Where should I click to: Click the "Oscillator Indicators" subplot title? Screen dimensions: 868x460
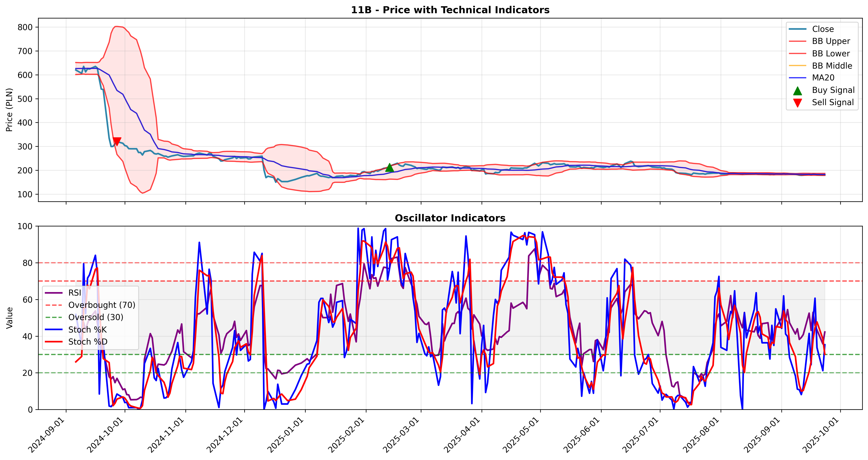tap(450, 218)
